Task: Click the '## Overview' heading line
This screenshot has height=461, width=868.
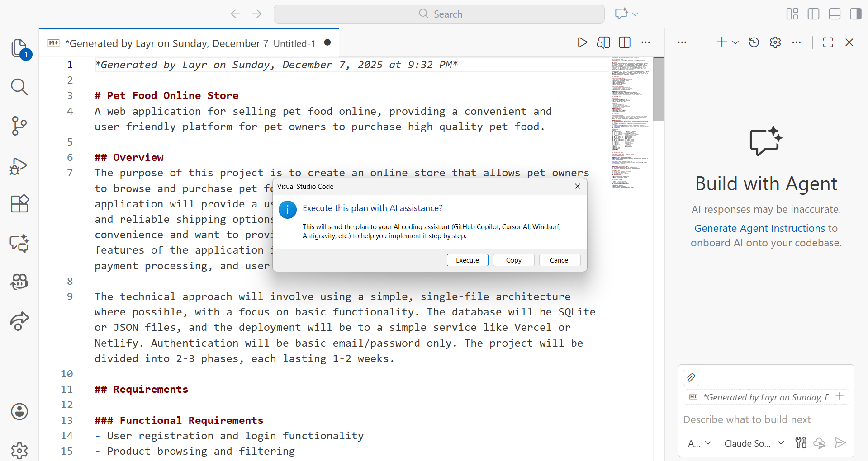Action: [129, 157]
